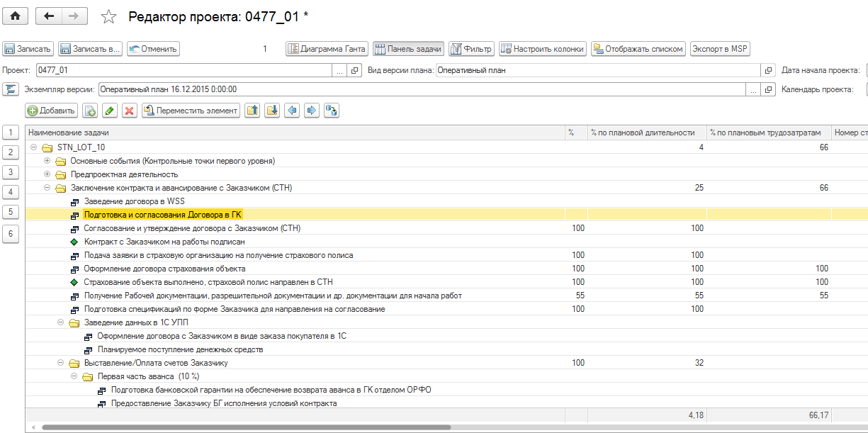Indent the task with the right arrow icon
The height and width of the screenshot is (433, 868).
312,111
